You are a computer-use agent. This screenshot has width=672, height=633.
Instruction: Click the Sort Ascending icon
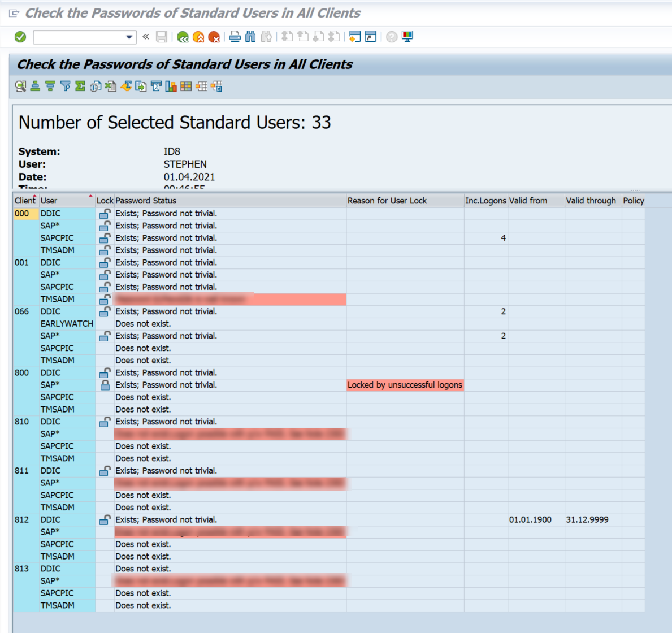36,86
